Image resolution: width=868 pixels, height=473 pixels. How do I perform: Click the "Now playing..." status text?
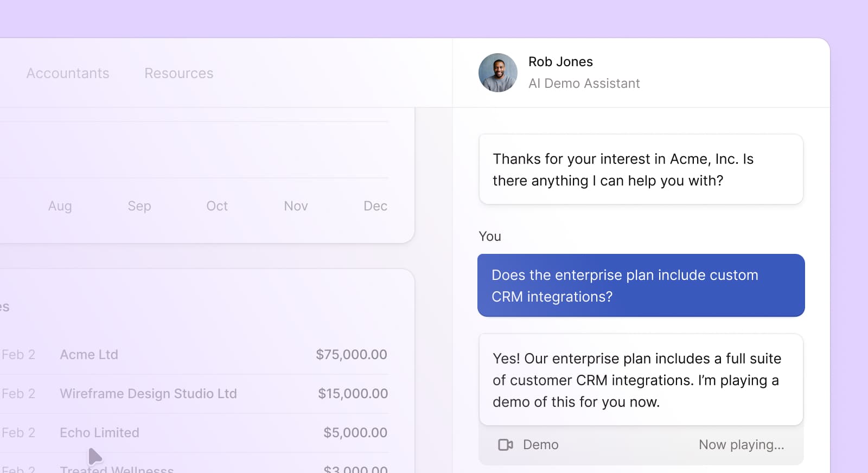pos(741,445)
